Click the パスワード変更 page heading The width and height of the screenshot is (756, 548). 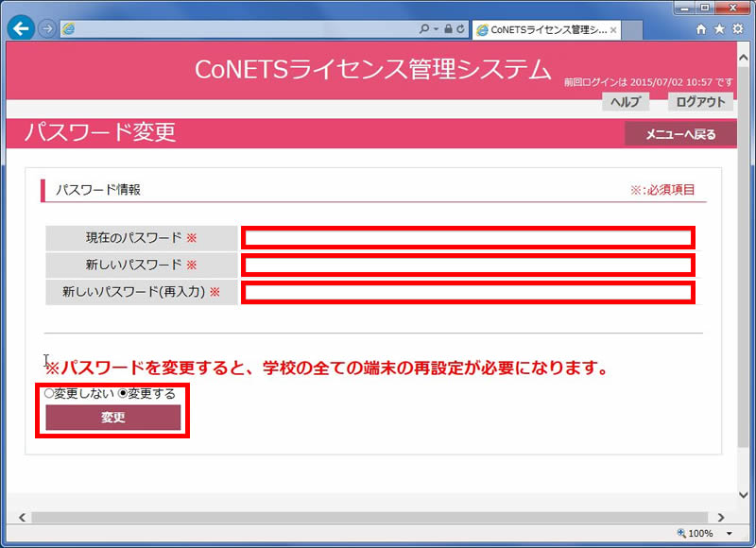(x=100, y=132)
